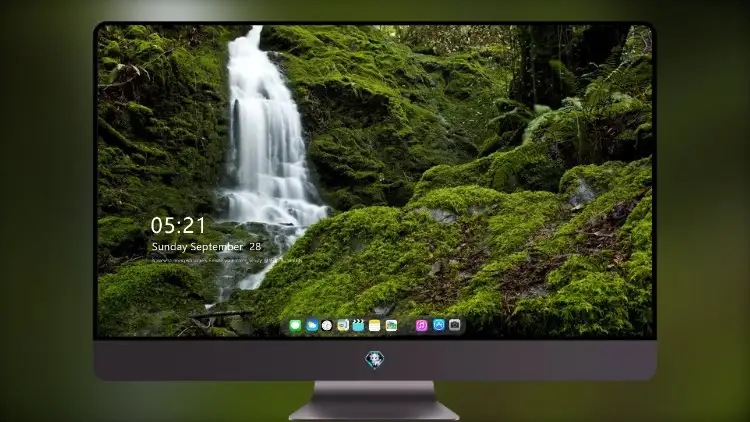Click the 05:21 clock widget

tap(178, 225)
